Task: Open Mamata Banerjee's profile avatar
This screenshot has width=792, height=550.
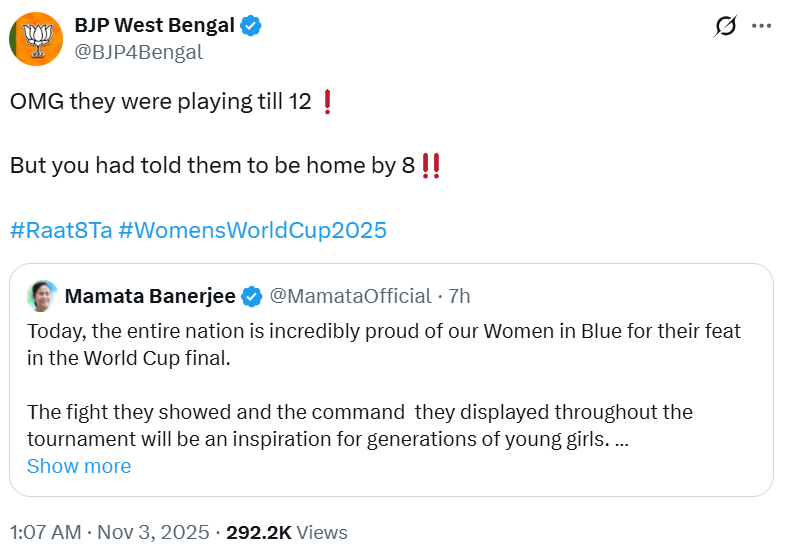Action: click(42, 296)
